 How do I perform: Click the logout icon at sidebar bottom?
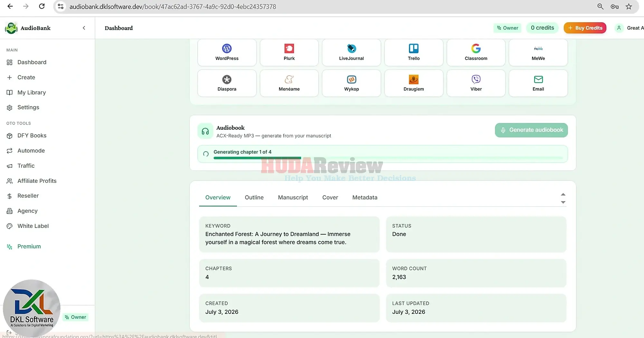(9, 333)
